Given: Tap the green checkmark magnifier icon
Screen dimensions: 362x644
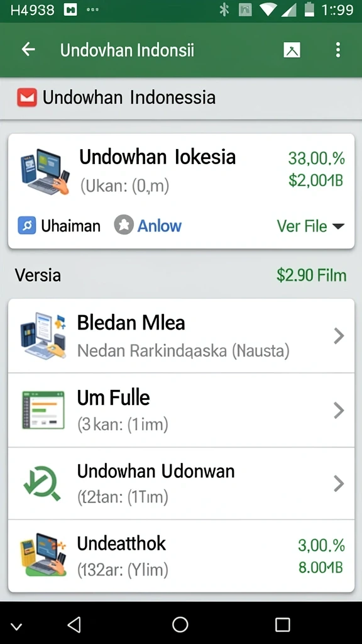Looking at the screenshot, I should 42,484.
